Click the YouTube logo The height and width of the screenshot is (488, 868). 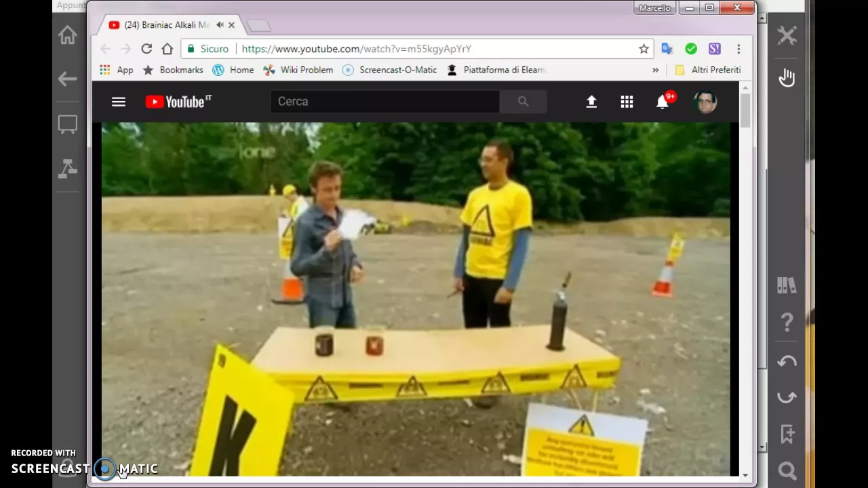point(178,102)
